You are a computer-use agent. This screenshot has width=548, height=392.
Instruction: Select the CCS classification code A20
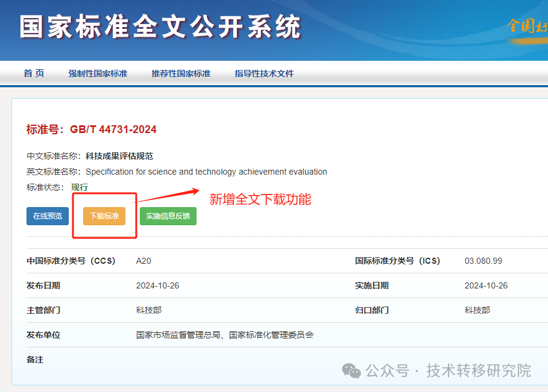click(142, 261)
